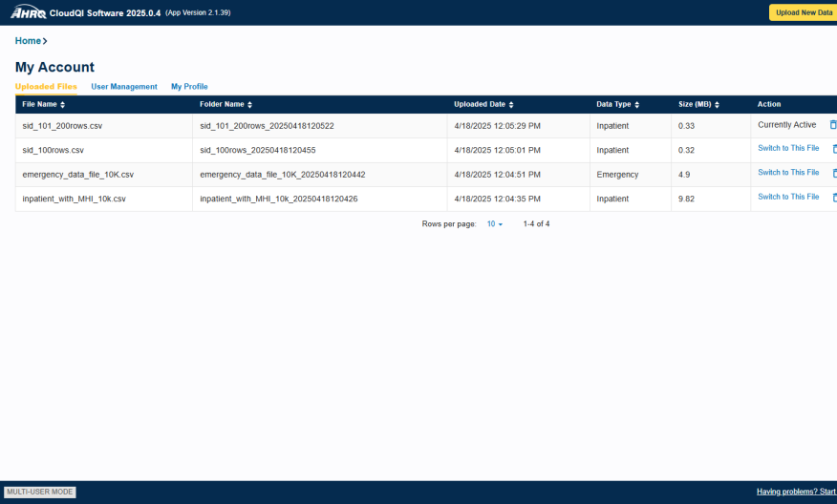Viewport: 837px width, 504px height.
Task: Delete the emergency_data_file_10K.csv file
Action: (834, 174)
